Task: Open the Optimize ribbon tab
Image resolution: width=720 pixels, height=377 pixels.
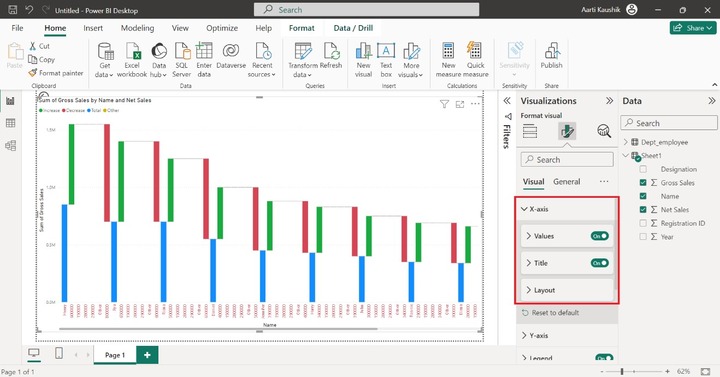Action: click(222, 28)
